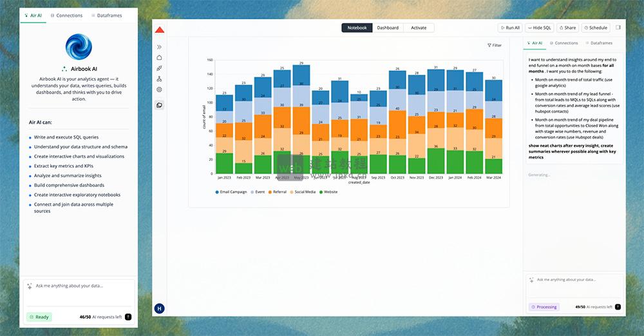Click 'Analyze and summarize insights' item
The height and width of the screenshot is (336, 644).
(68, 175)
